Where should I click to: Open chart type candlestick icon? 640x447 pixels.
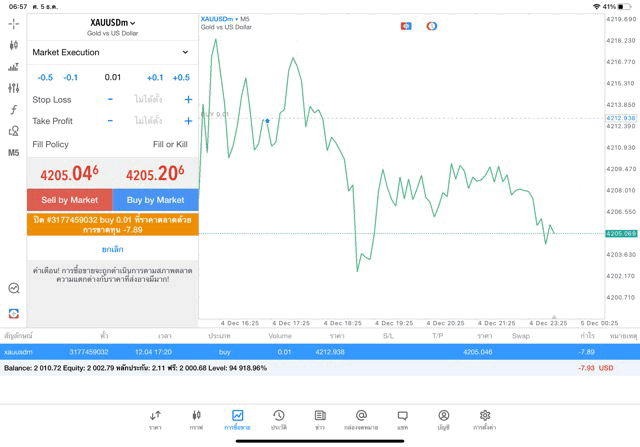click(13, 45)
